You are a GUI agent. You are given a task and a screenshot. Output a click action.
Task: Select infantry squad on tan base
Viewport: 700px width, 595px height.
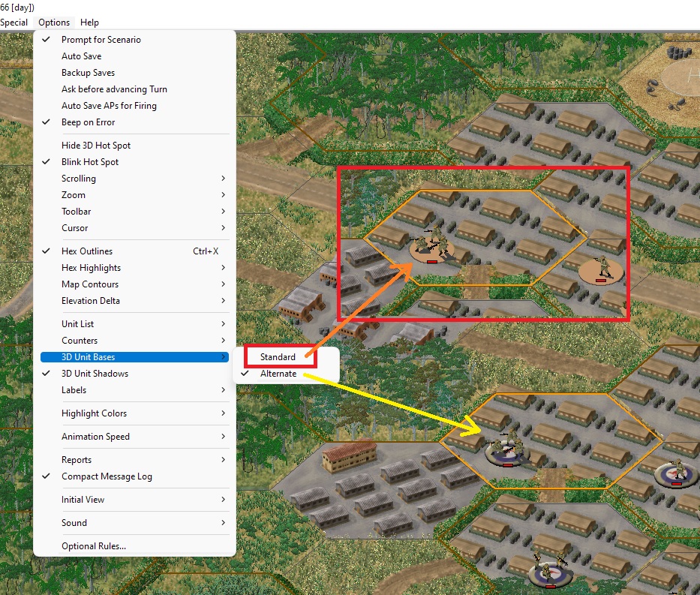tap(431, 246)
